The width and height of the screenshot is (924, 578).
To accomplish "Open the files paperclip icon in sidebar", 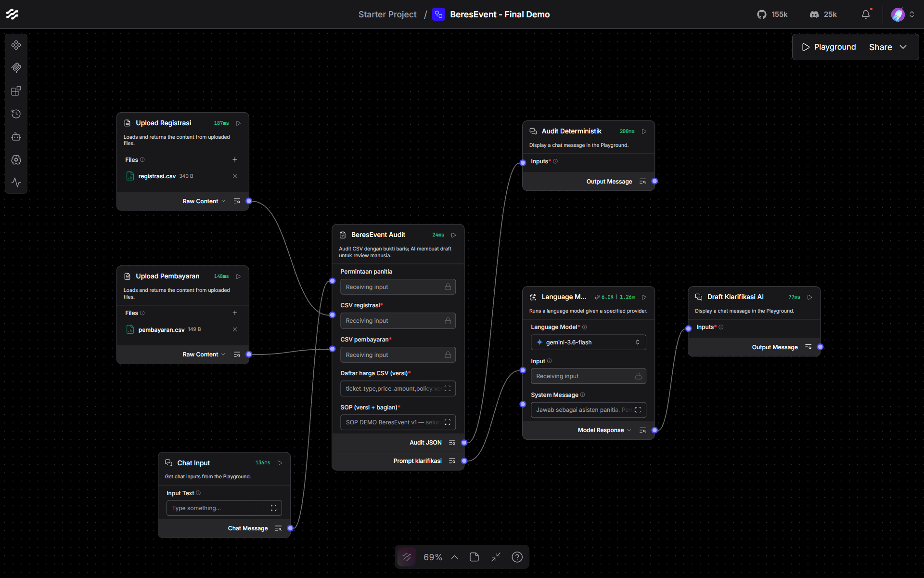I will [16, 68].
